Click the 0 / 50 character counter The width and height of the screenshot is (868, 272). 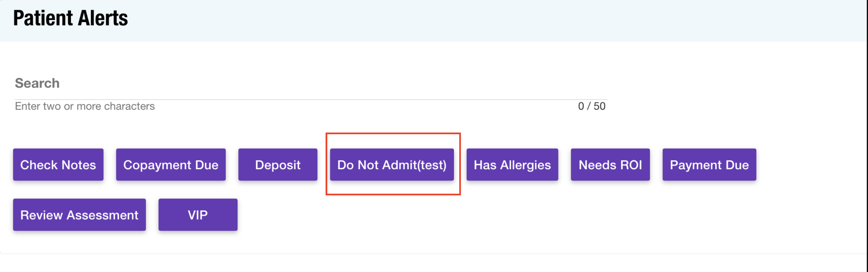[591, 106]
